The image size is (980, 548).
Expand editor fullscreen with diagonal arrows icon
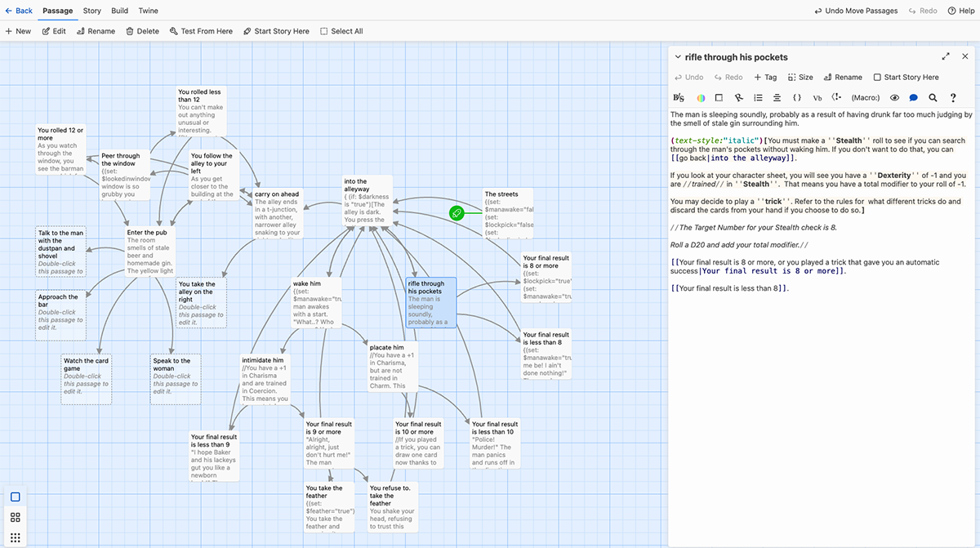click(x=946, y=57)
